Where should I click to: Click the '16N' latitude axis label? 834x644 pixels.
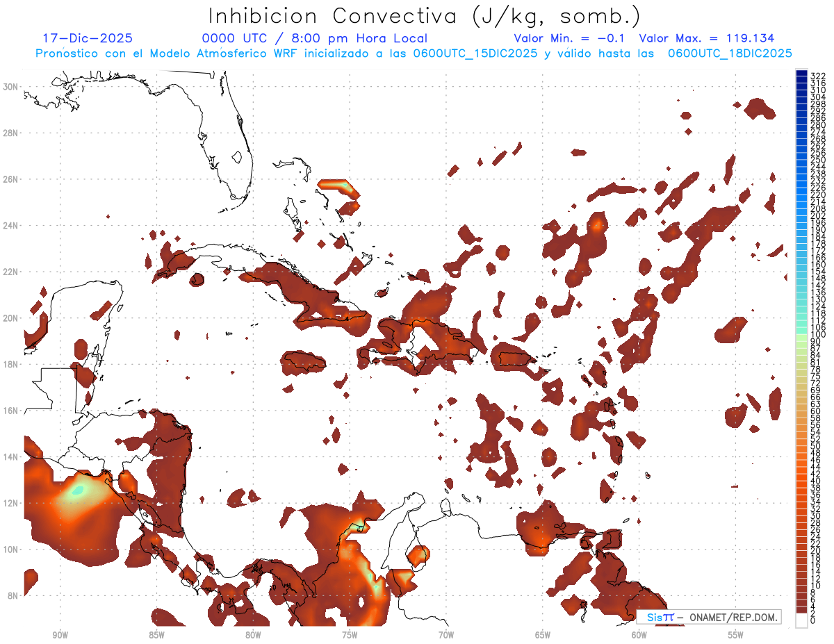pos(10,411)
